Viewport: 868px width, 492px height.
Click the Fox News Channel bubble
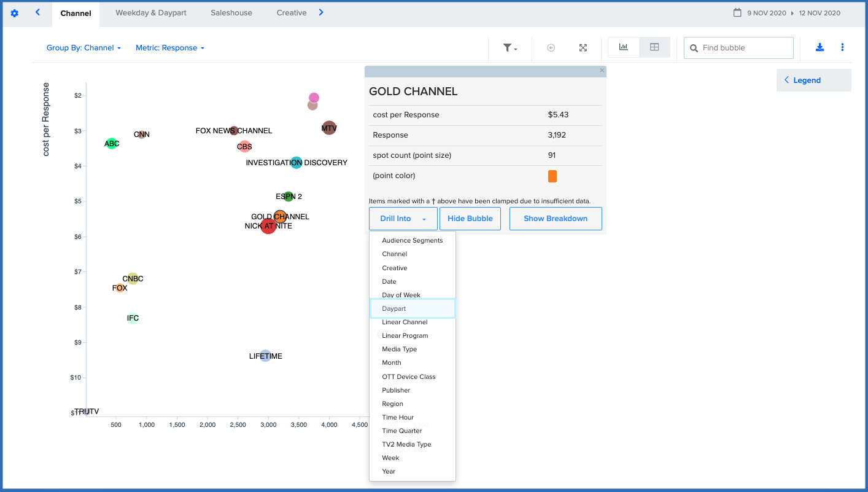click(234, 131)
